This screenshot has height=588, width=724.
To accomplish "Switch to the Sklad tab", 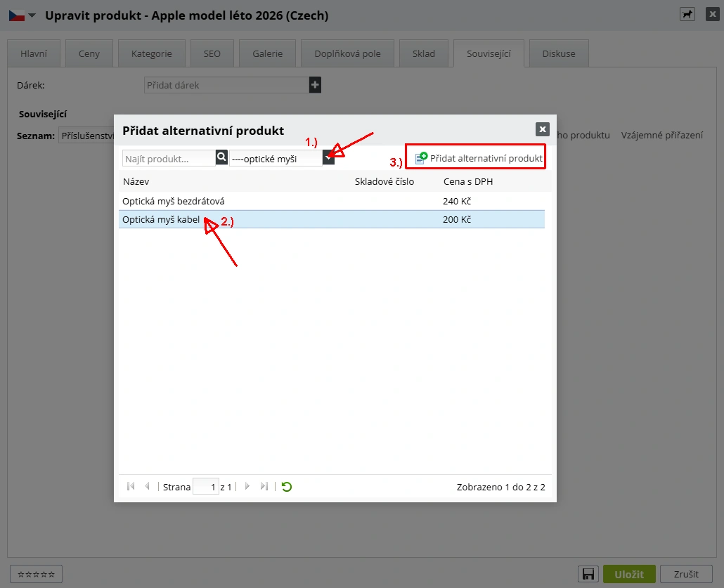I will pyautogui.click(x=423, y=53).
